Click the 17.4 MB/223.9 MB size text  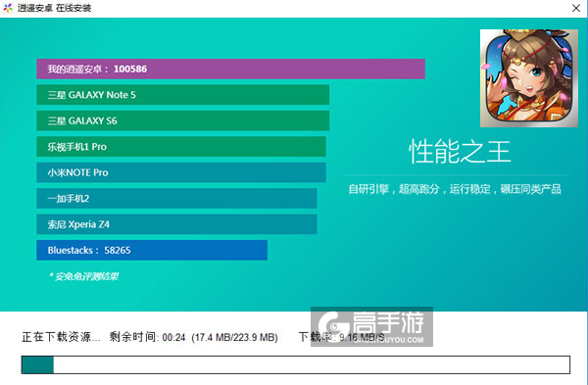pos(235,337)
